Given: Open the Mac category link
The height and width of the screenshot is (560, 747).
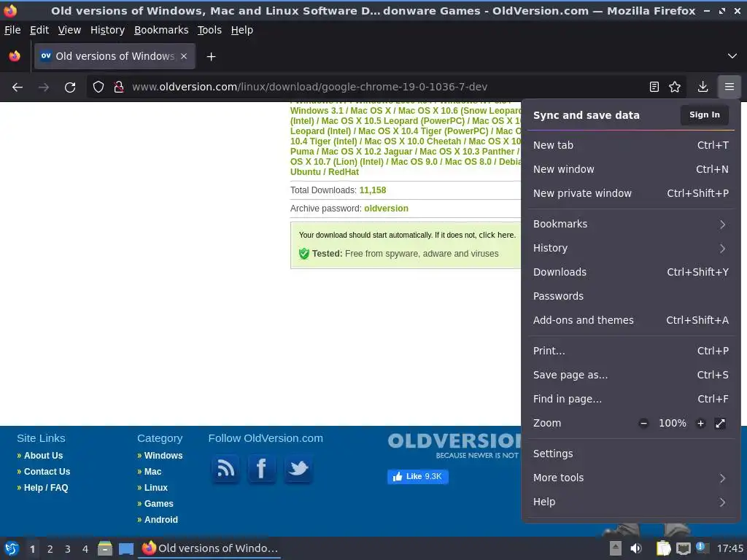Looking at the screenshot, I should pos(153,472).
